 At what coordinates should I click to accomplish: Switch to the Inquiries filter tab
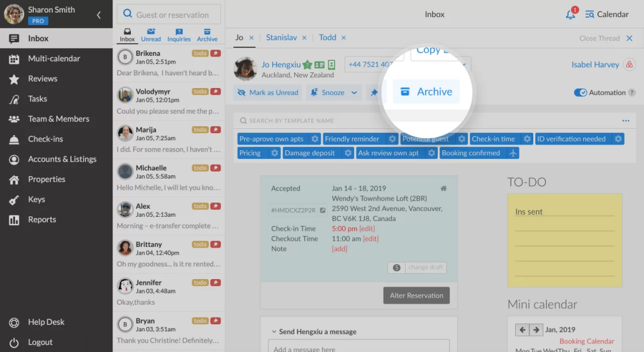pyautogui.click(x=179, y=35)
